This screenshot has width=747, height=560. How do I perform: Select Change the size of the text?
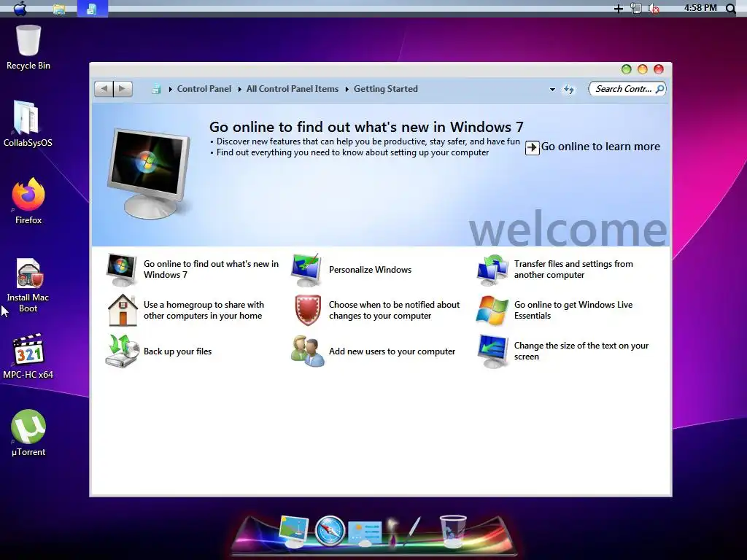[x=581, y=351]
